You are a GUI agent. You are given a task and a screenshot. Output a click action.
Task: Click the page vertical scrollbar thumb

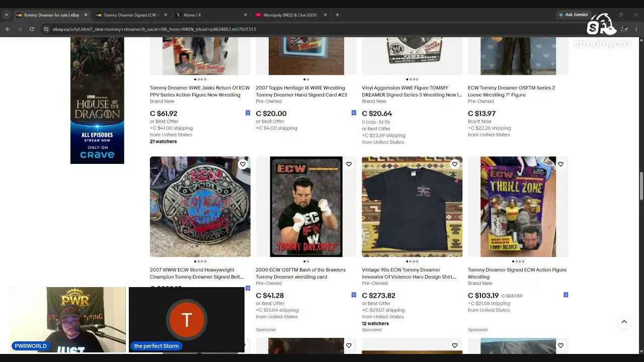(x=641, y=186)
